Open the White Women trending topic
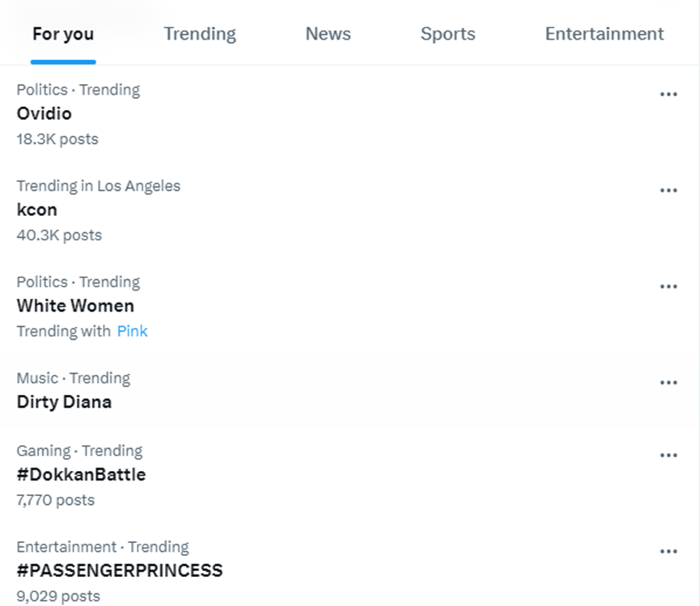 click(x=75, y=306)
